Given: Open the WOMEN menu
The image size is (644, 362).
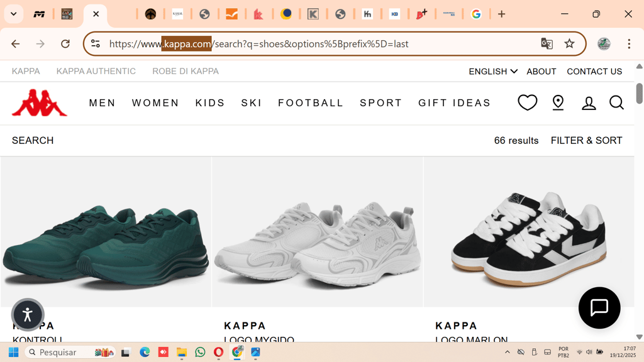Looking at the screenshot, I should pos(155,102).
